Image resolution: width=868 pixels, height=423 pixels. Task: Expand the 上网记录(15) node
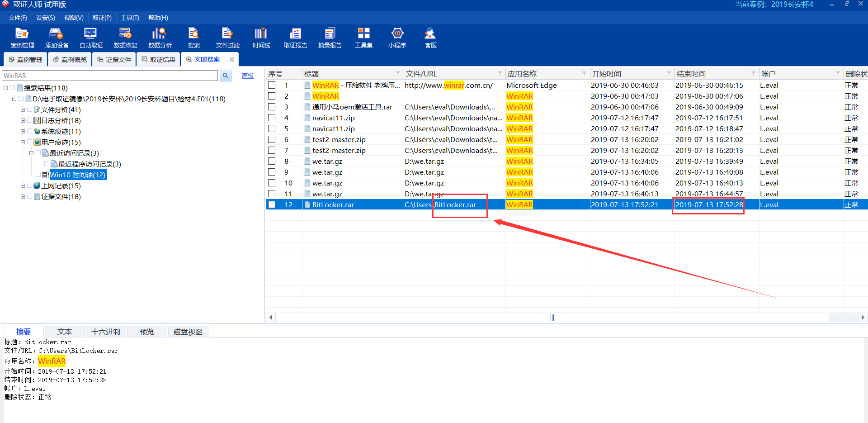[23, 185]
